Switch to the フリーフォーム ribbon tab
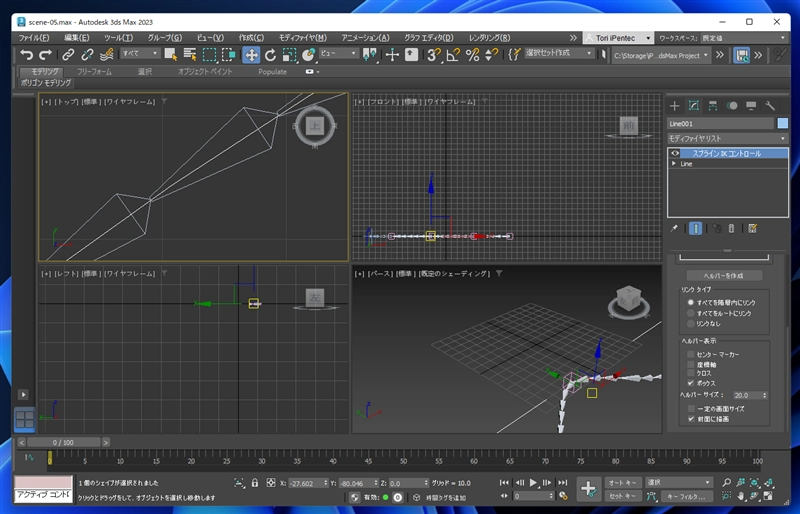 coord(94,71)
